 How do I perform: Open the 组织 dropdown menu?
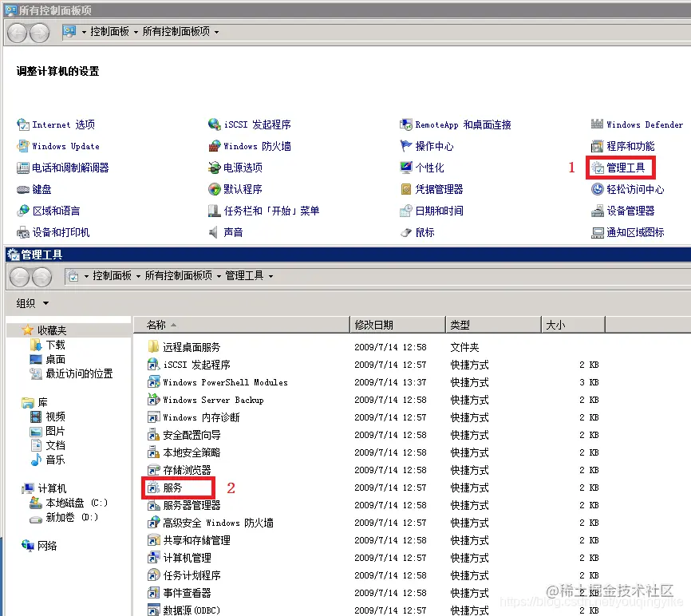tap(32, 303)
